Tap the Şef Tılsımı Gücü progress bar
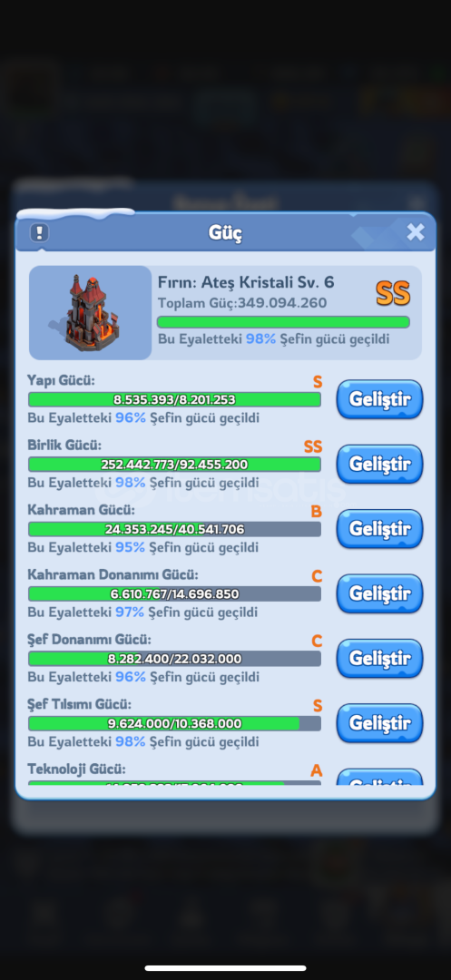The height and width of the screenshot is (980, 451). point(174,724)
